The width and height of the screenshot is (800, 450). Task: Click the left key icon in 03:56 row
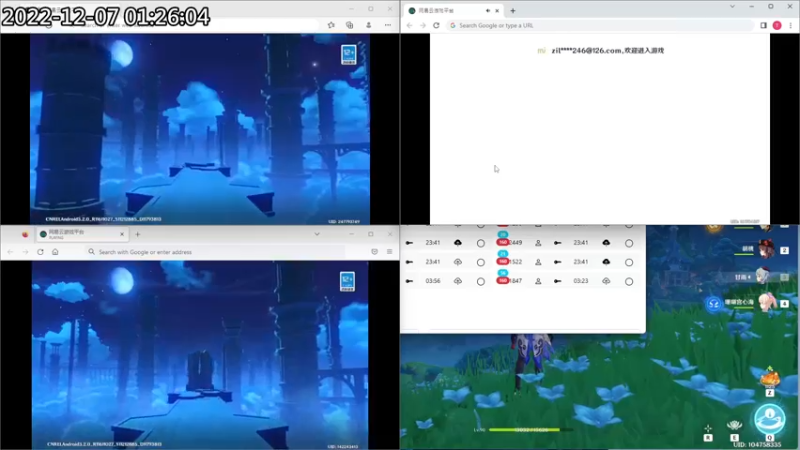click(409, 281)
